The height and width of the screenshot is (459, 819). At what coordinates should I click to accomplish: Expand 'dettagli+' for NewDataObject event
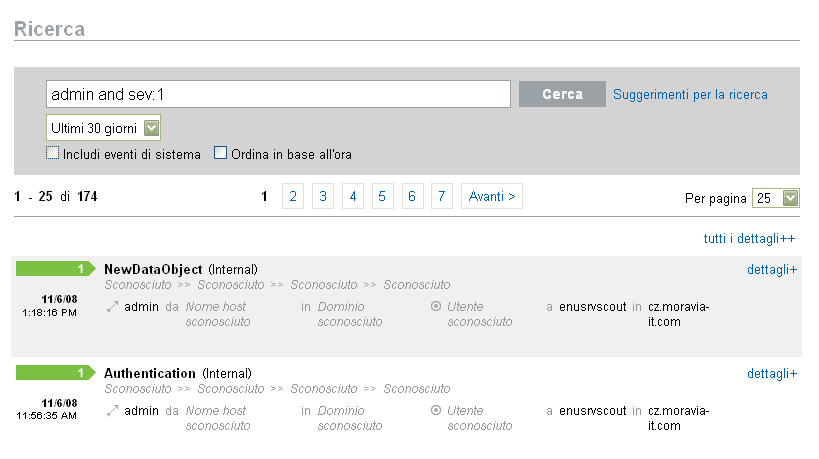(771, 270)
